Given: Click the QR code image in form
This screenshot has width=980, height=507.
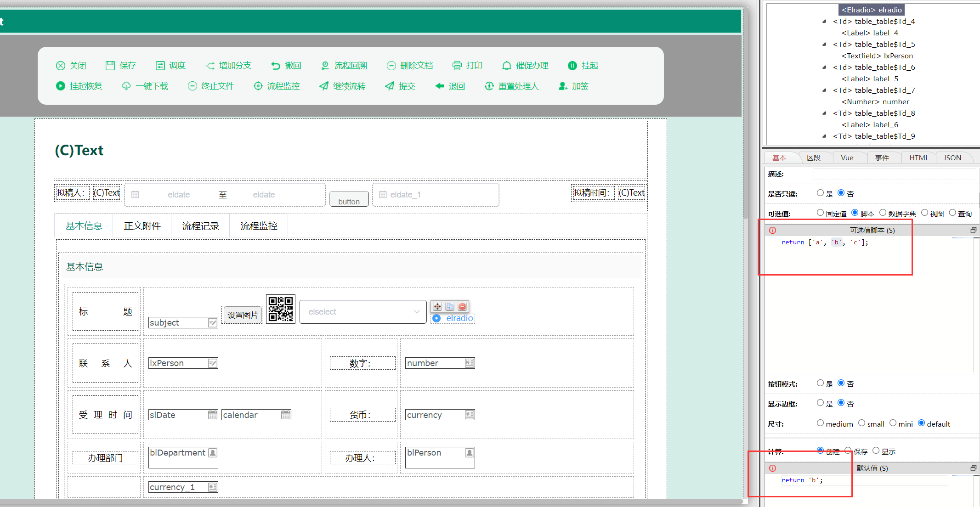Looking at the screenshot, I should tap(280, 309).
